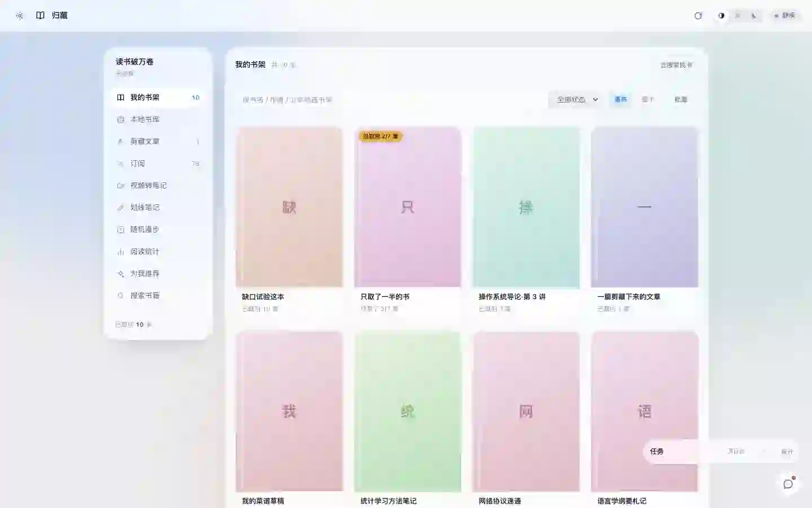Expand the footer row showing 10 in sidebar

134,325
